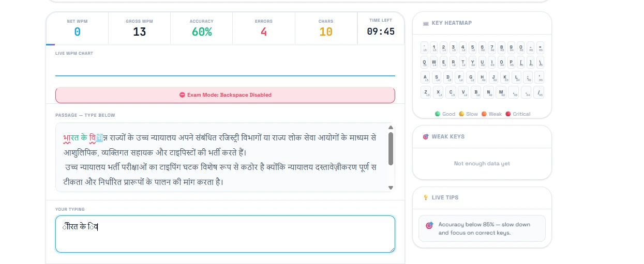Click the Q key in the heatmap
Viewport: 644px width, 264px height.
click(x=424, y=62)
